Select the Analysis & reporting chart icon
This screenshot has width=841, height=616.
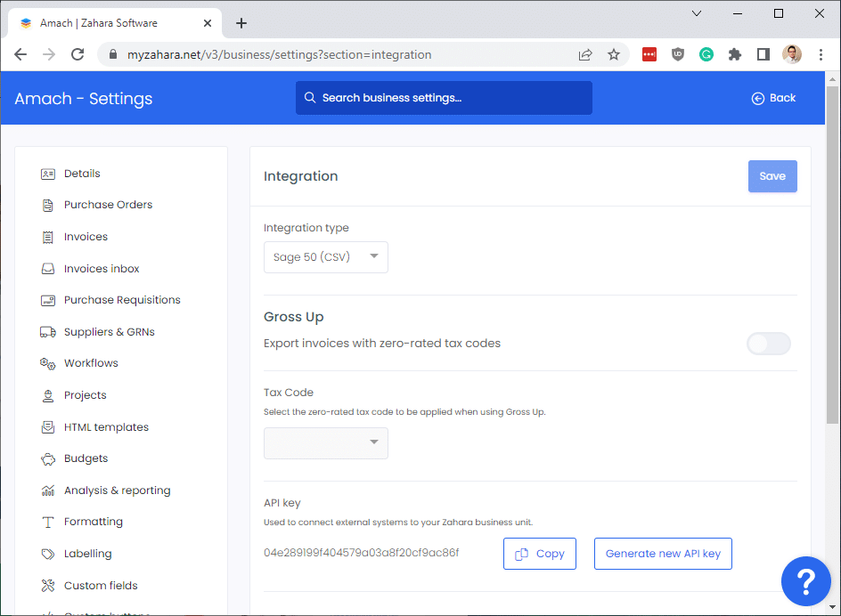tap(48, 490)
